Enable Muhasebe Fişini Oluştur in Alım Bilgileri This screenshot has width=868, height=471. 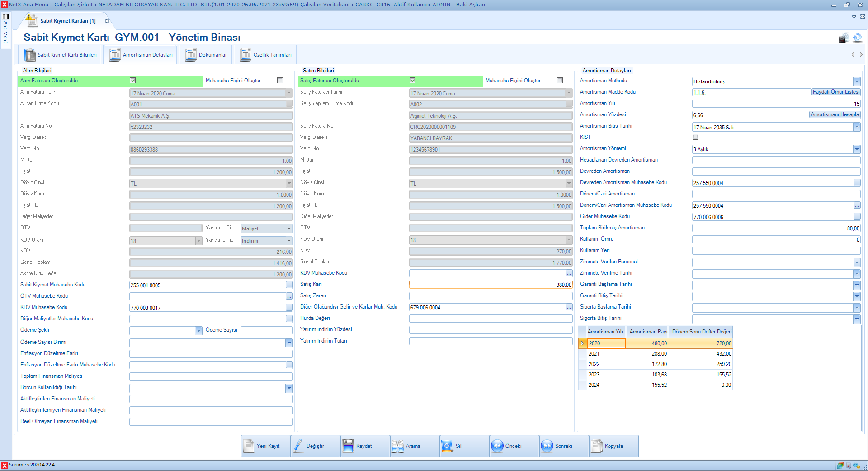(x=280, y=81)
